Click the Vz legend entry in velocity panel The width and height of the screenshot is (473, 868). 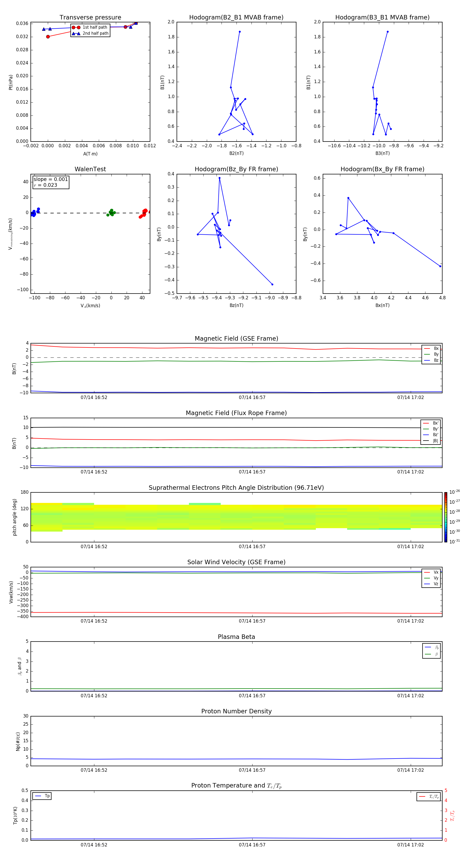pyautogui.click(x=431, y=584)
